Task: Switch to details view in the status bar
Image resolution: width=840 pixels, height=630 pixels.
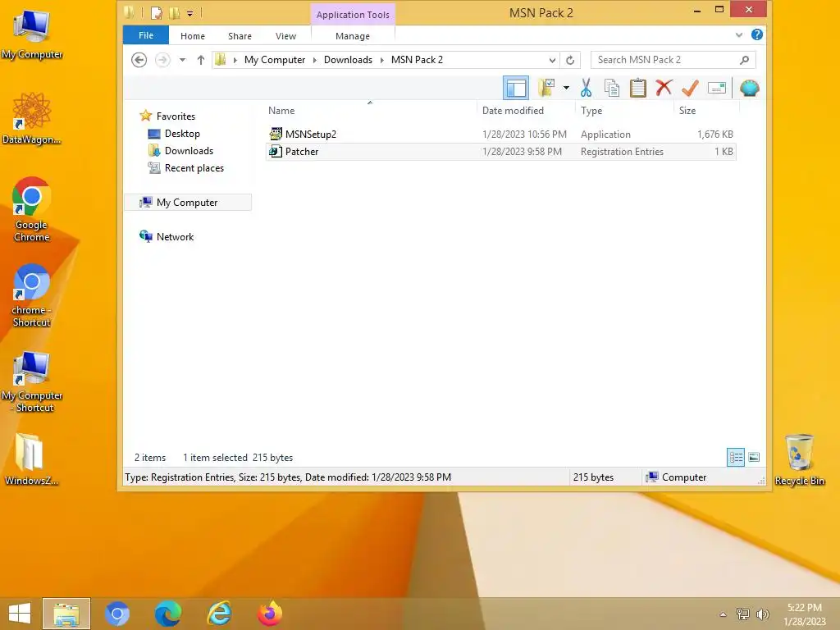Action: coord(736,457)
